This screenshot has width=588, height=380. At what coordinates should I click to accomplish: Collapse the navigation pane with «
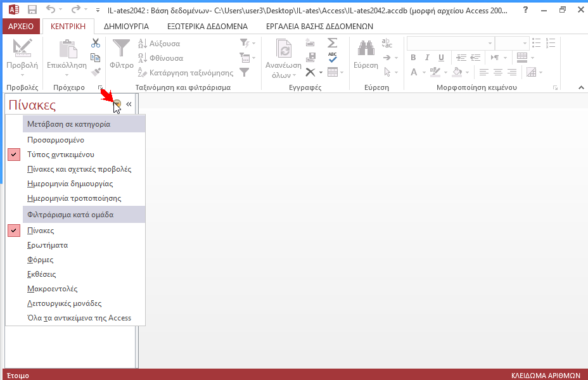[129, 104]
